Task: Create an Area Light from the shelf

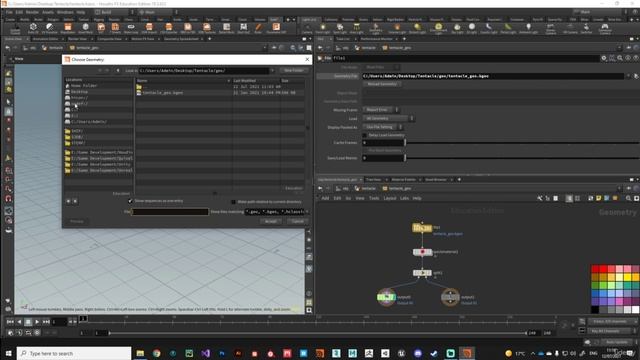Action: pos(356,28)
